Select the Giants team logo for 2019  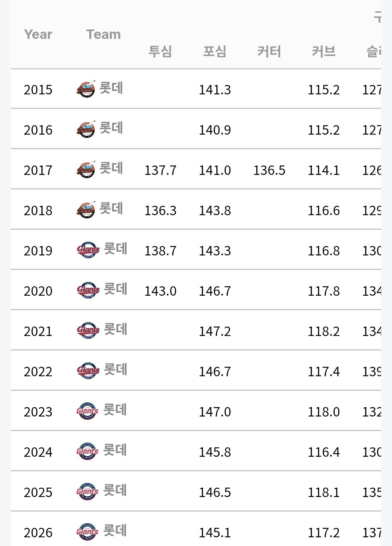coord(88,250)
